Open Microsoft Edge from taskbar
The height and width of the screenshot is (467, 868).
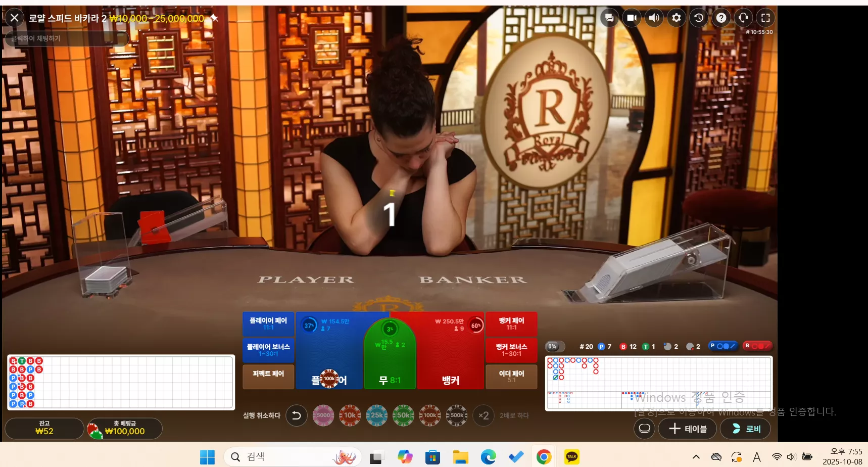(488, 457)
